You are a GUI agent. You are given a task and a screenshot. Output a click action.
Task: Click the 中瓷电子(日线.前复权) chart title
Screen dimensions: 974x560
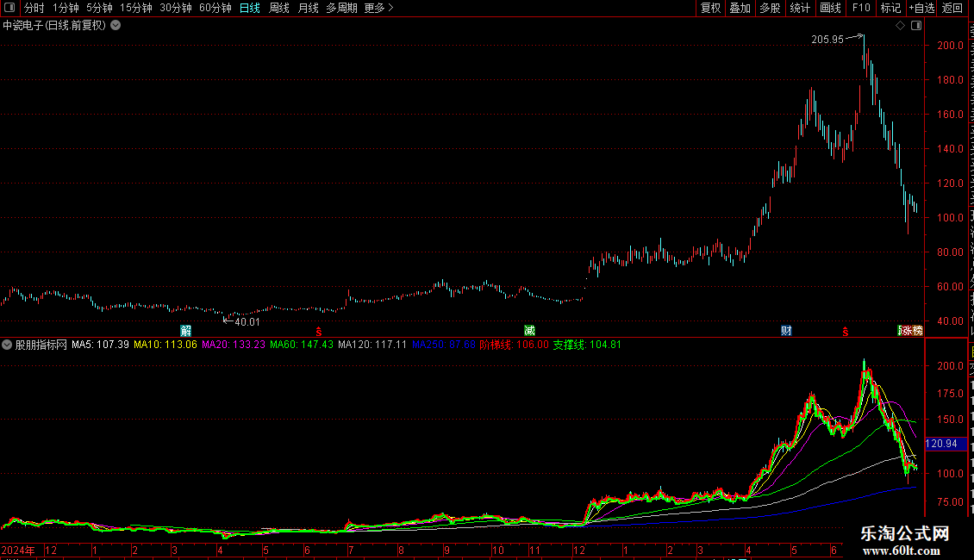click(x=54, y=26)
